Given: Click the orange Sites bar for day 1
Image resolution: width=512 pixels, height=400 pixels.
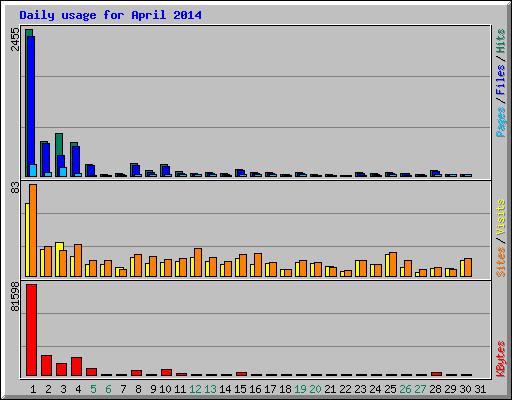Looking at the screenshot, I should [33, 230].
